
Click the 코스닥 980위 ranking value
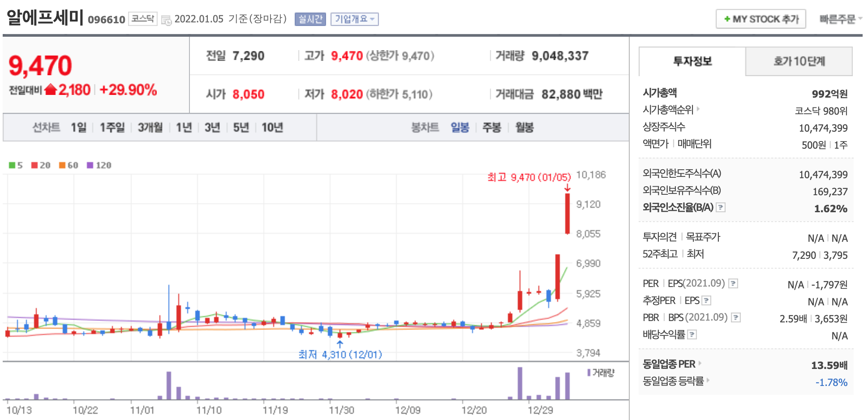(x=821, y=111)
